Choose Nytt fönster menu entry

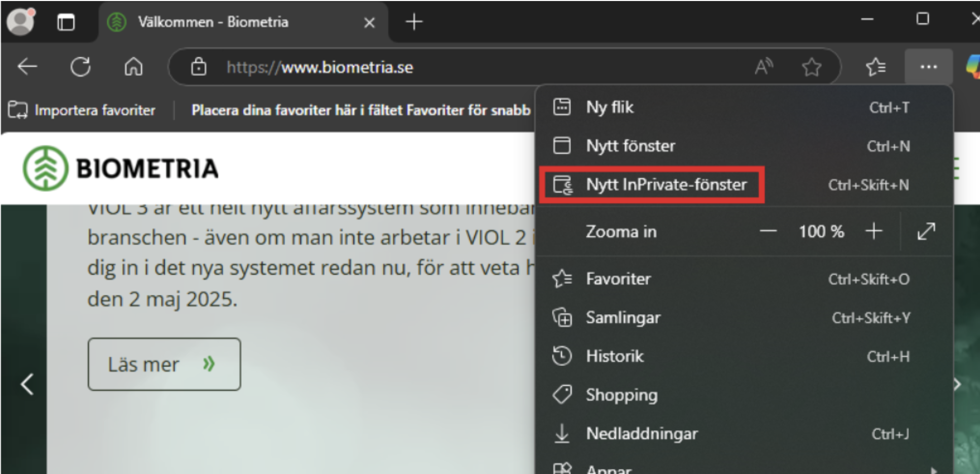click(x=744, y=146)
